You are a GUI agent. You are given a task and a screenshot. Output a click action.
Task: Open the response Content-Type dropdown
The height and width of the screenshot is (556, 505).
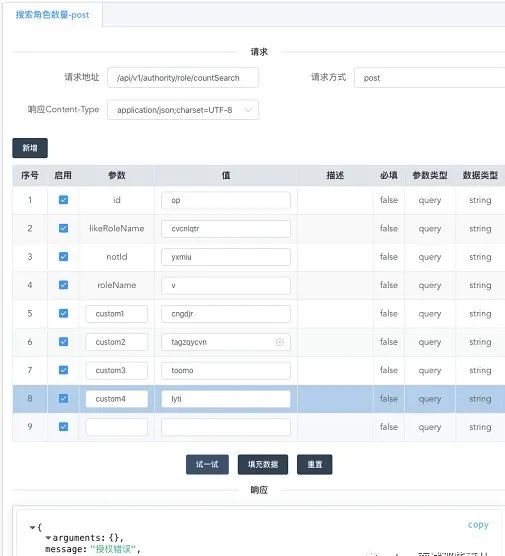183,110
